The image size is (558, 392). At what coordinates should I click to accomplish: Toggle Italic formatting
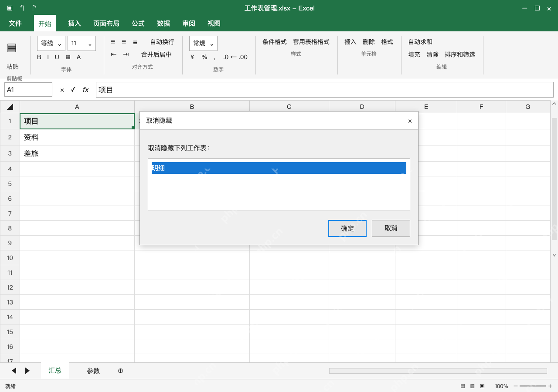[x=48, y=57]
